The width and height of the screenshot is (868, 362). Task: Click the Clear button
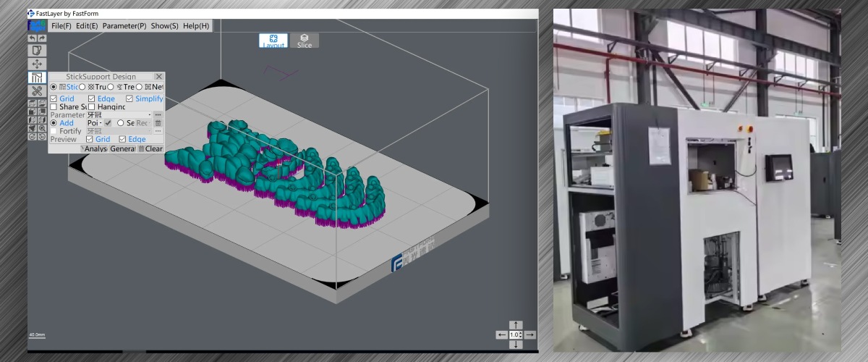(x=150, y=148)
